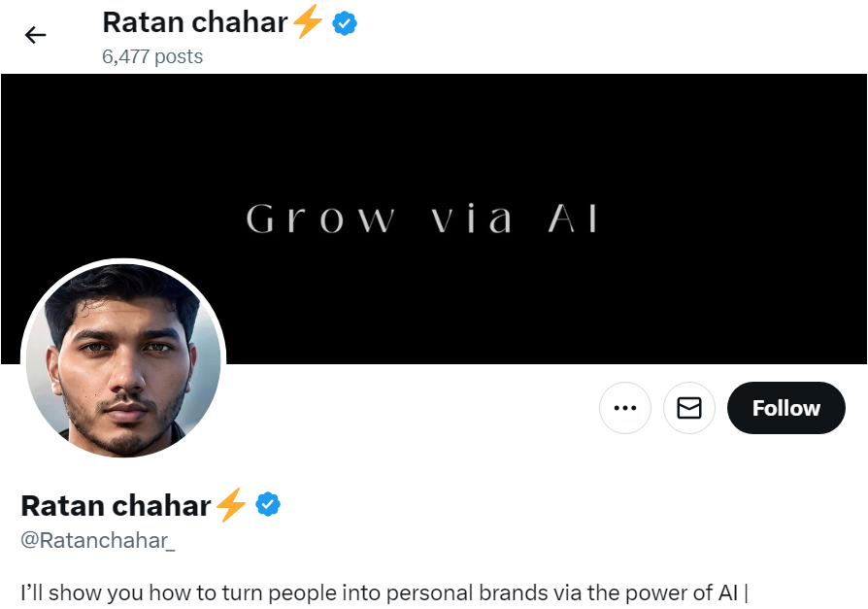
Task: Click the verified badge beside the profile name
Action: pos(268,505)
